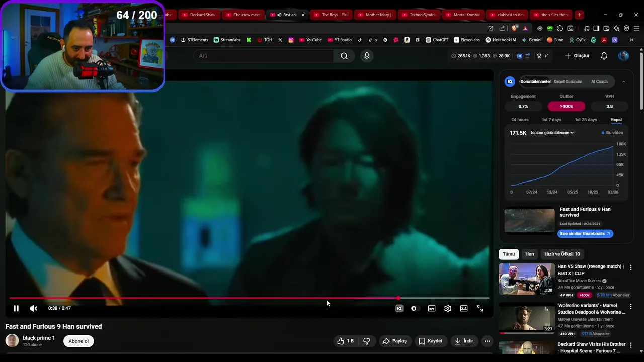The height and width of the screenshot is (362, 644).
Task: Dislike the video thumbs down
Action: coord(367,341)
